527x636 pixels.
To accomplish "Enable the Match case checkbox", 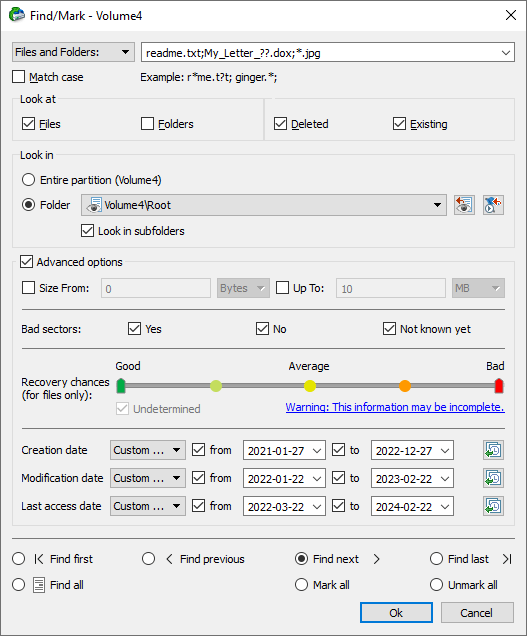I will coord(19,77).
